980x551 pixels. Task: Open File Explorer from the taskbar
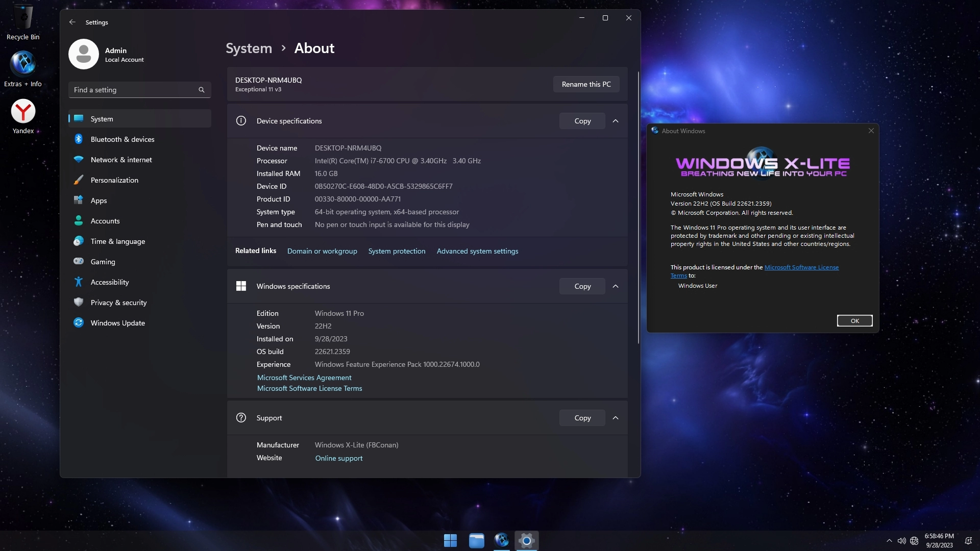pos(476,541)
